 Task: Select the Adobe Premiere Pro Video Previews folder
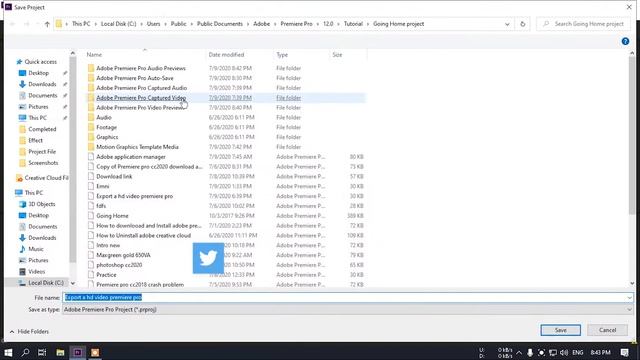[140, 107]
